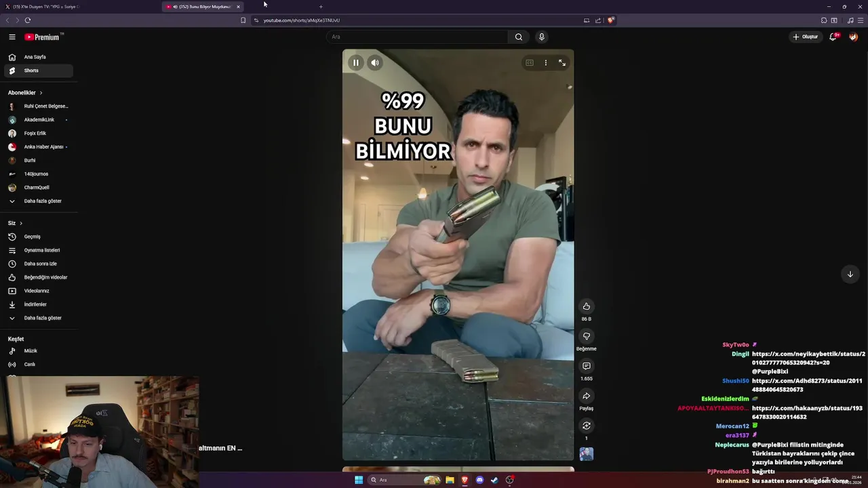868x488 pixels.
Task: Open OBS Studio from the taskbar
Action: (x=510, y=480)
